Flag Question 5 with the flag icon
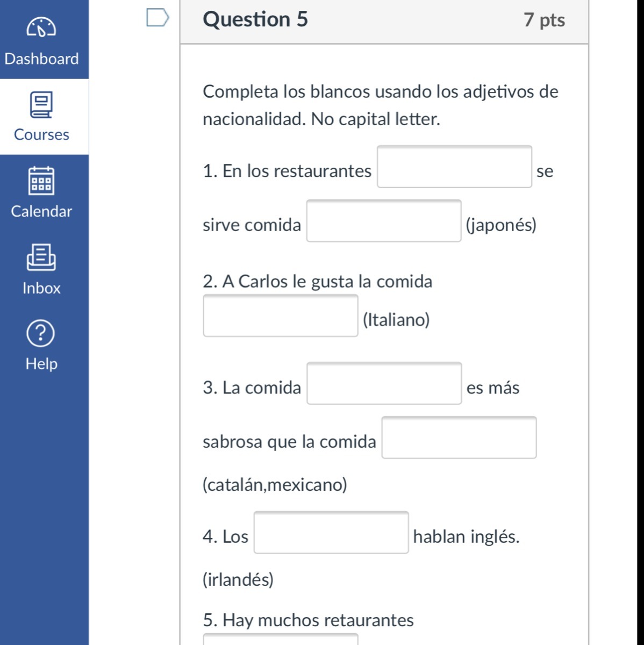Image resolution: width=644 pixels, height=645 pixels. [158, 17]
